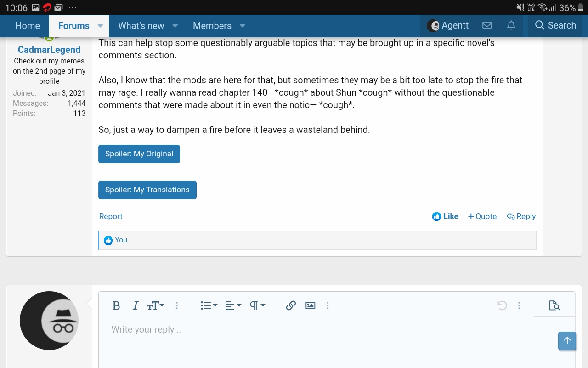Viewport: 588px width, 368px height.
Task: Open the Members menu
Action: click(212, 26)
